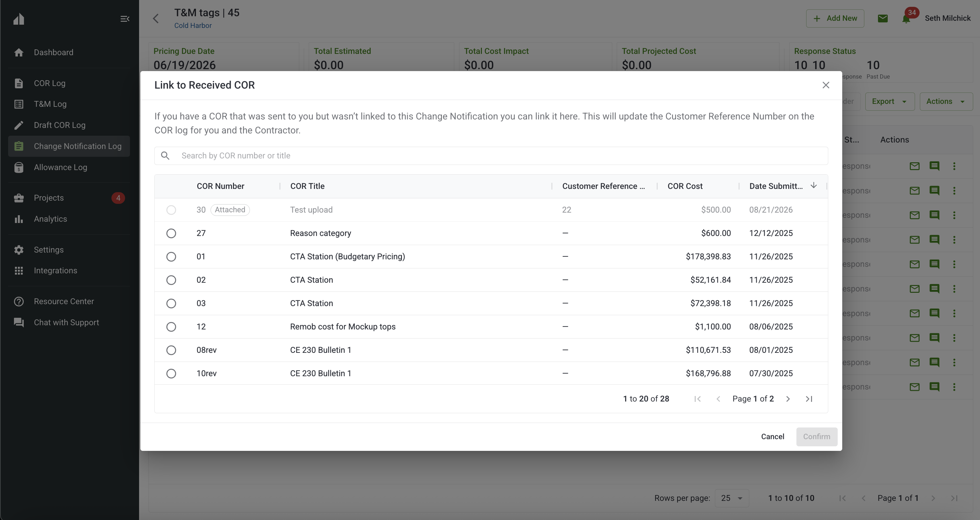Collapse the sidebar menu icon
This screenshot has height=520, width=980.
click(125, 19)
